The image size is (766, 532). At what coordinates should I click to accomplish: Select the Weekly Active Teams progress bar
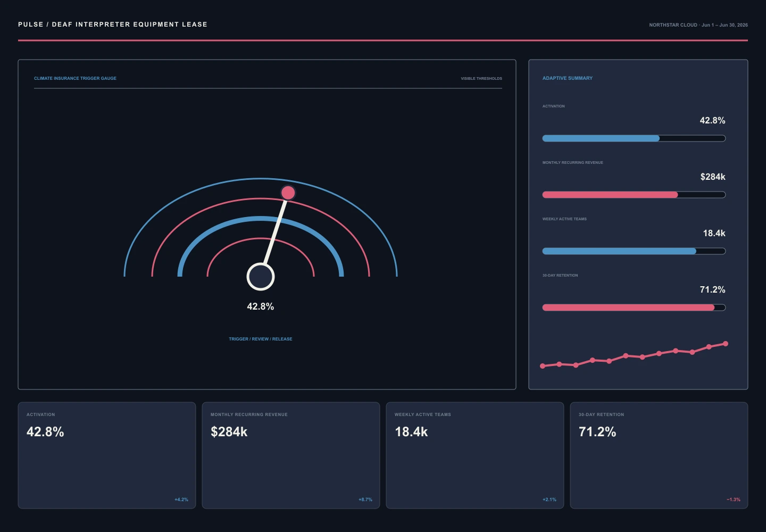[x=634, y=251]
